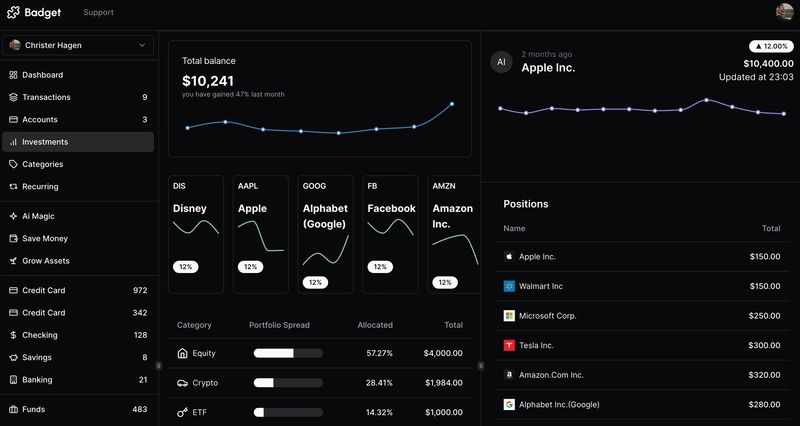Click the Google logo in Positions
The image size is (800, 426).
(509, 405)
